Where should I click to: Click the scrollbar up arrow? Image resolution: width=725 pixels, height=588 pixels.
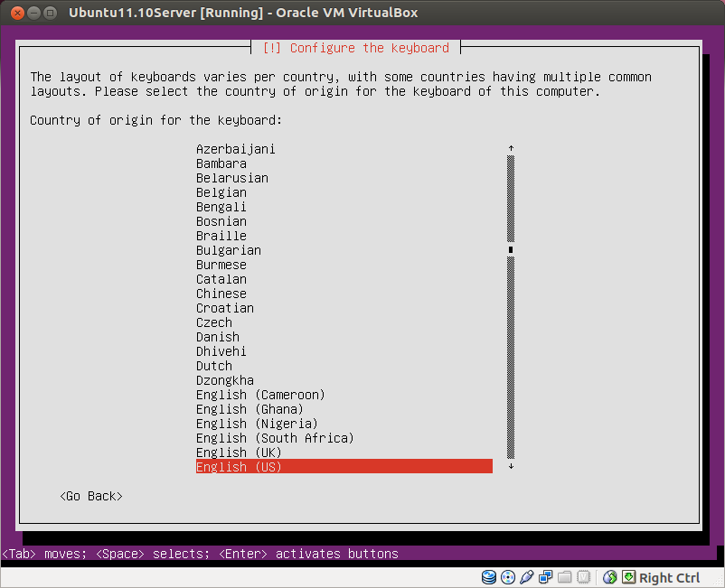point(511,147)
